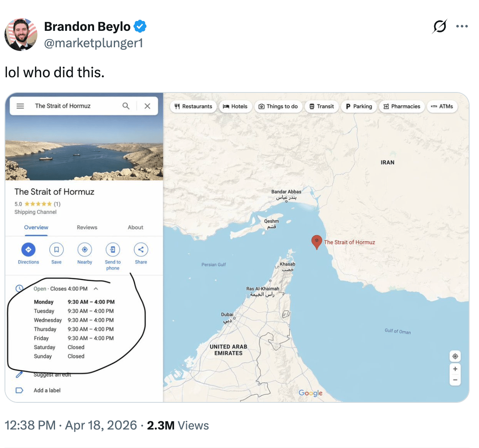Show Things to do on map

pos(278,106)
